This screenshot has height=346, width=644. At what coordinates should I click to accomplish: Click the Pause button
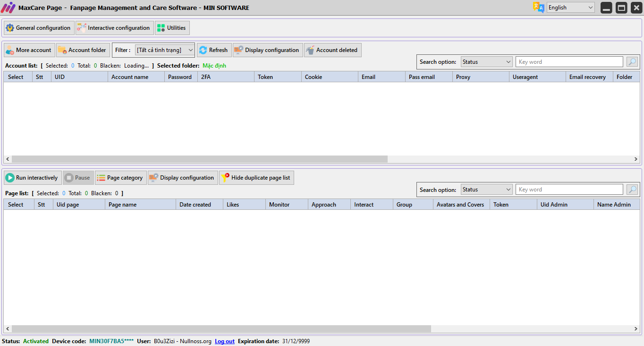[x=78, y=178]
